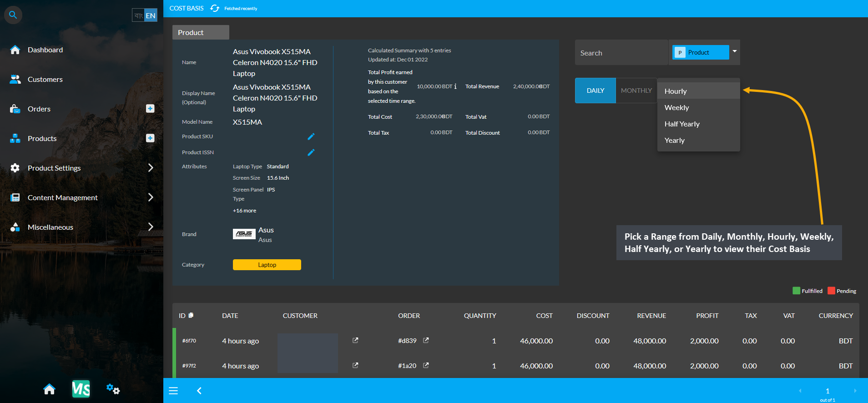Screen dimensions: 868x403
Task: Go to next page arrow
Action: (x=855, y=391)
